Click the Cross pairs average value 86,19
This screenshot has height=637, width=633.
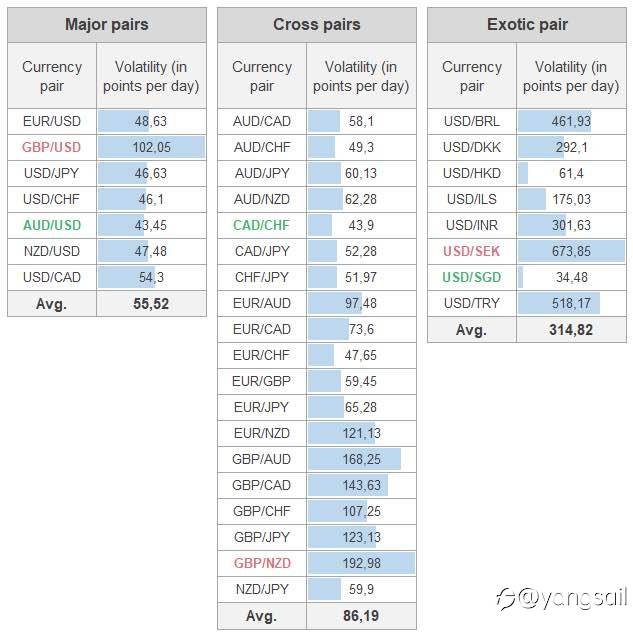[x=361, y=616]
